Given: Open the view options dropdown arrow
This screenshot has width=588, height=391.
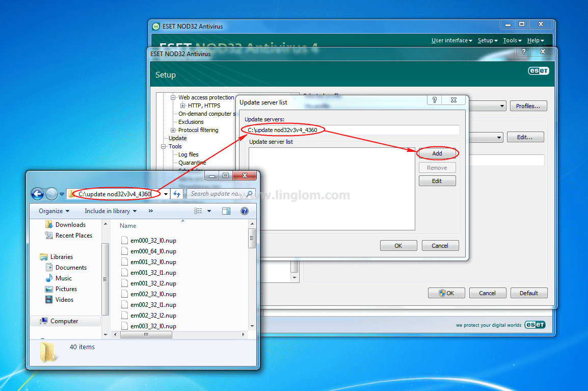Looking at the screenshot, I should (x=209, y=211).
